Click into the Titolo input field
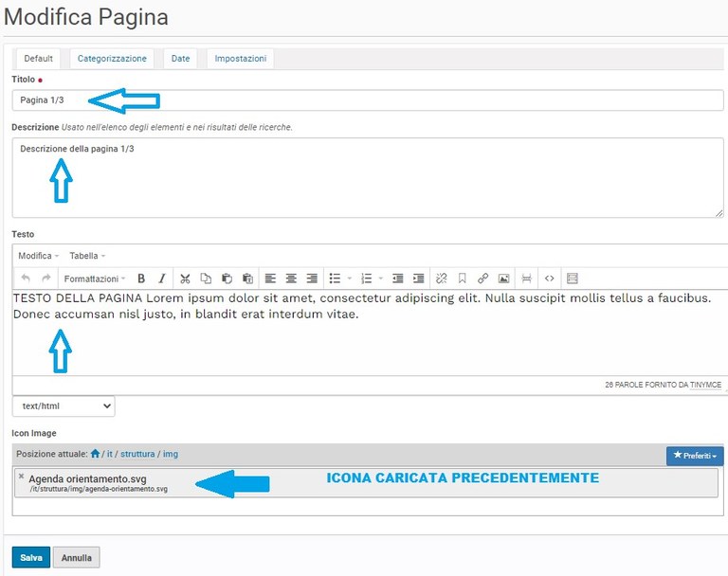This screenshot has height=576, width=728. [x=367, y=100]
